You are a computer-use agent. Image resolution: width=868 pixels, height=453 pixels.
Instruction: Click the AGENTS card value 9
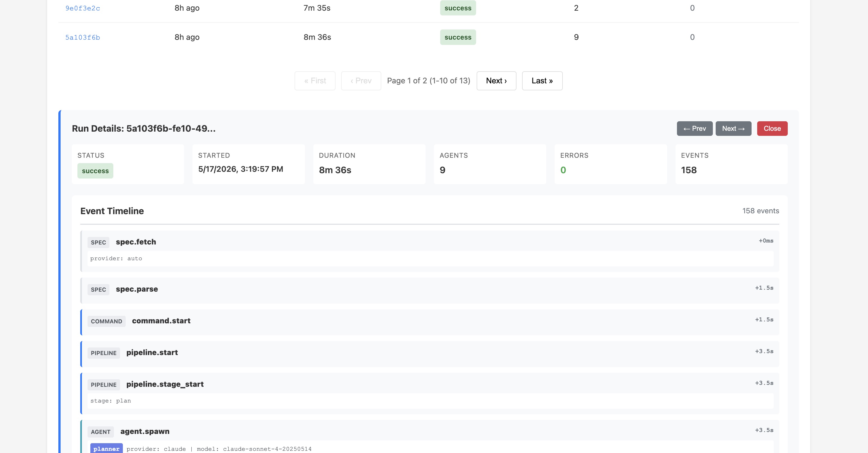point(442,170)
